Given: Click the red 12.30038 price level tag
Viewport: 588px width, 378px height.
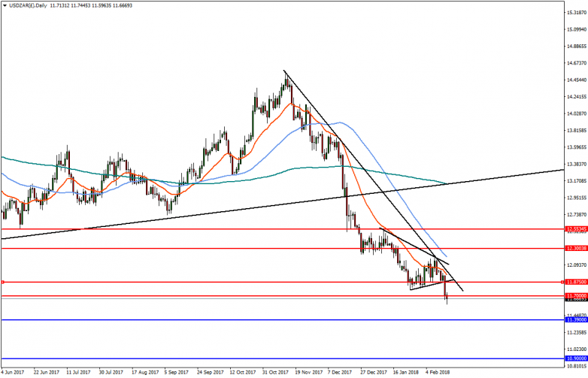Looking at the screenshot, I should click(x=576, y=248).
